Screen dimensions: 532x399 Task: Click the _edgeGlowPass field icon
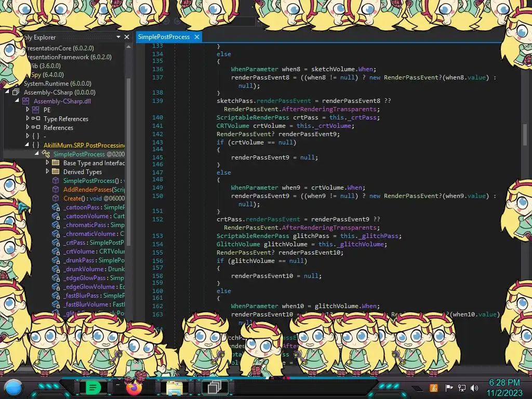pos(56,278)
